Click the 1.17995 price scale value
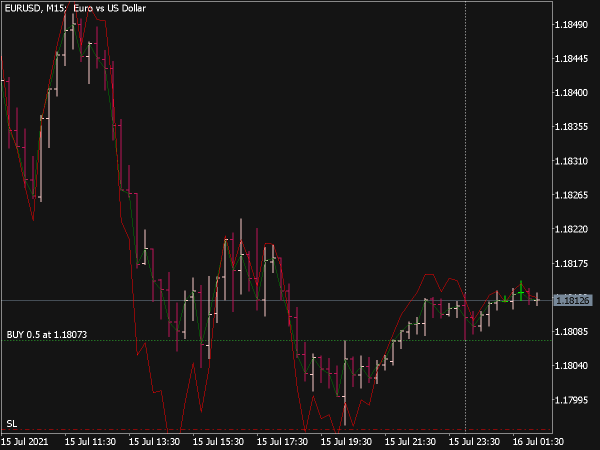The width and height of the screenshot is (600, 450). point(571,400)
